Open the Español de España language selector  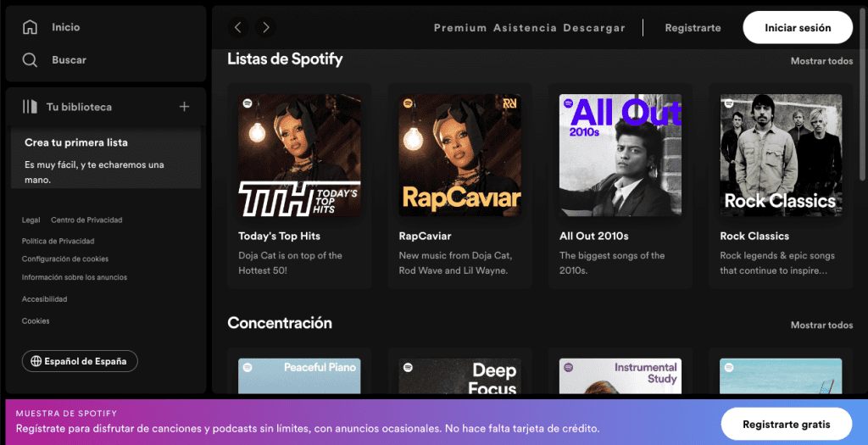coord(80,361)
